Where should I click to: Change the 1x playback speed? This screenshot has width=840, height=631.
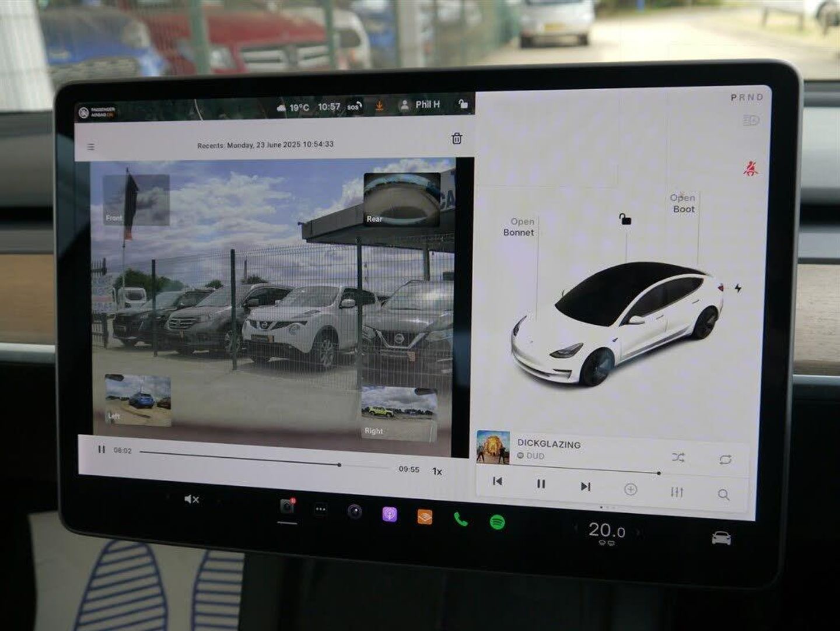point(437,471)
